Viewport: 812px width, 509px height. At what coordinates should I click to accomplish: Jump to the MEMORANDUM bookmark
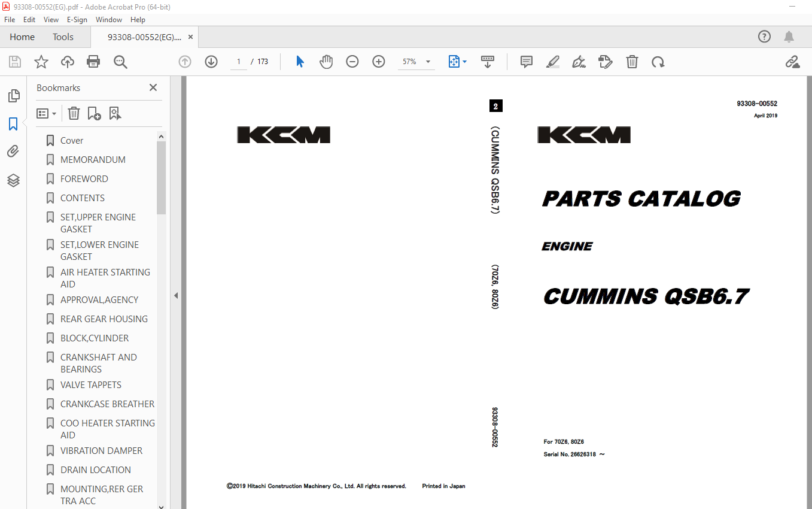(93, 159)
